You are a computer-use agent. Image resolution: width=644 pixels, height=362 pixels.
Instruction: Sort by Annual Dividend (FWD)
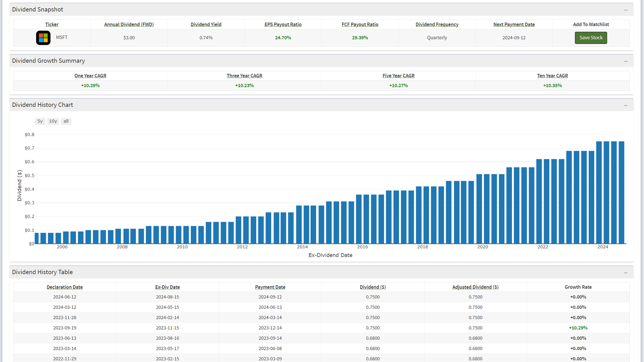click(129, 24)
